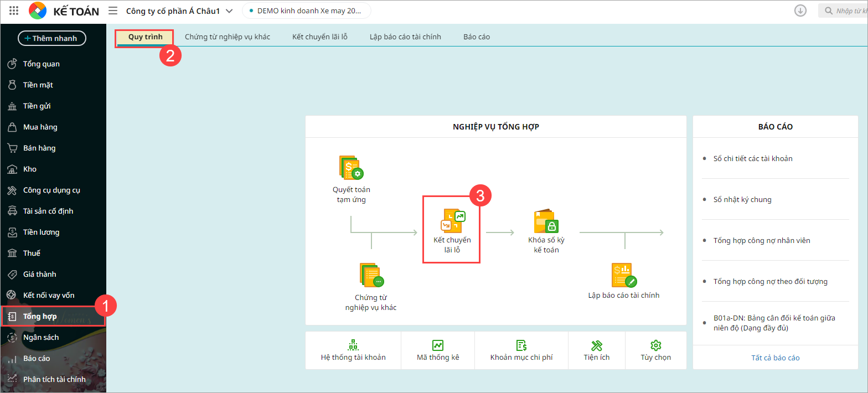Switch to the Kết chuyển lãi lỗ tab
This screenshot has width=868, height=393.
pos(320,37)
